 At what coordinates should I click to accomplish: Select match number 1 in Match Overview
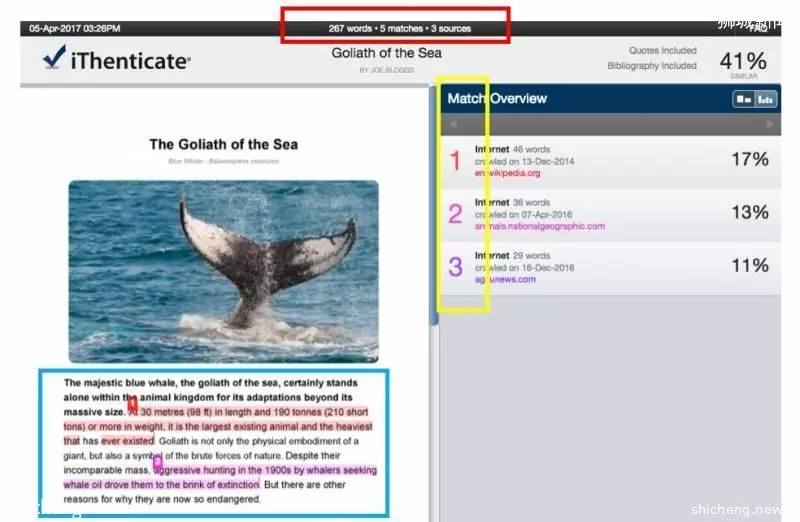pos(455,161)
